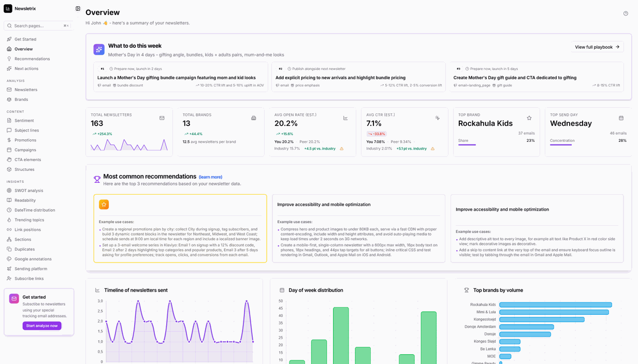Viewport: 638px width, 364px height.
Task: Click the Link positions chain icon
Action: tap(9, 230)
